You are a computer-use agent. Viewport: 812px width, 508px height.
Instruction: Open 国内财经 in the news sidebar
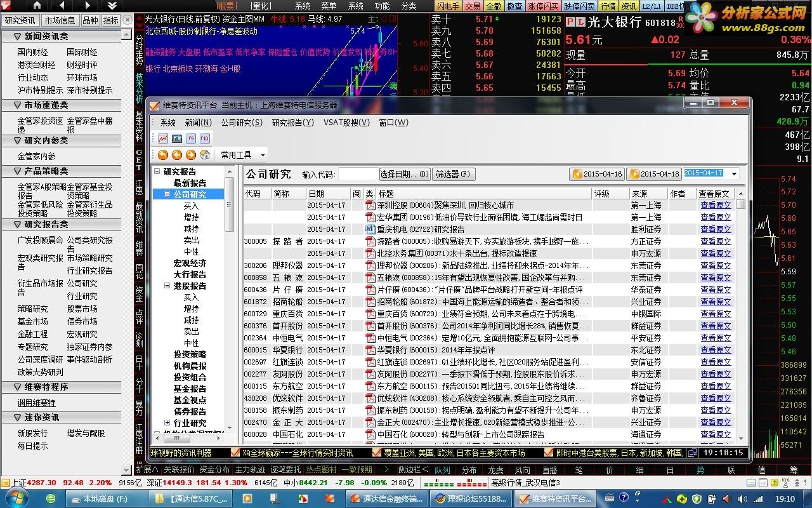click(32, 52)
